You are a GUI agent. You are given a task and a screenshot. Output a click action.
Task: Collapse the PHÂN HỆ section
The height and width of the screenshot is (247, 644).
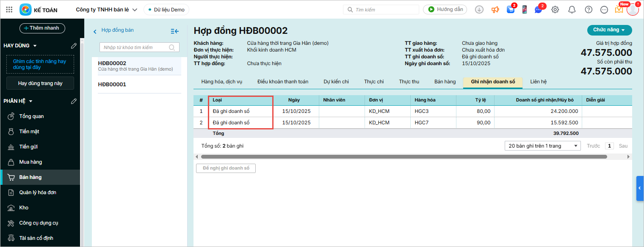click(x=30, y=101)
